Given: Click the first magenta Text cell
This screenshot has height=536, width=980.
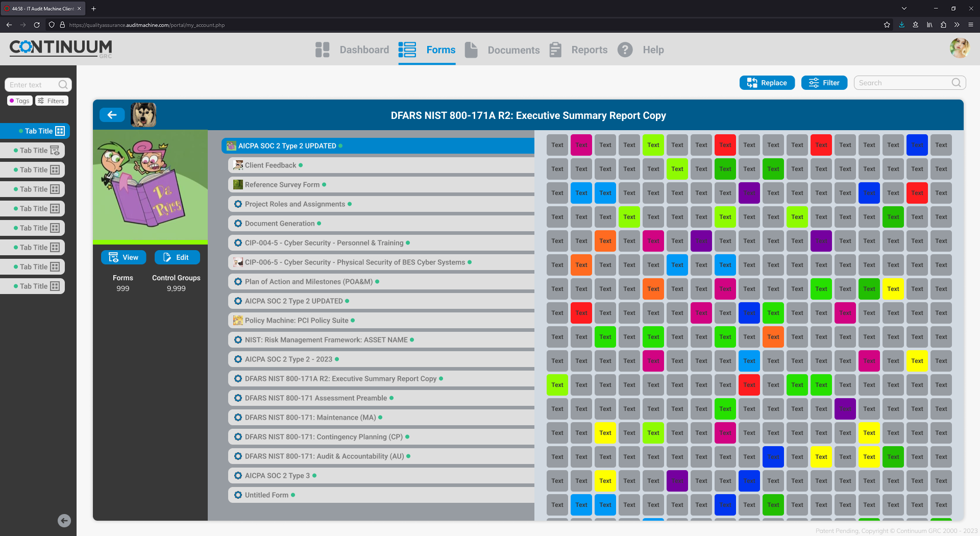Looking at the screenshot, I should (581, 145).
